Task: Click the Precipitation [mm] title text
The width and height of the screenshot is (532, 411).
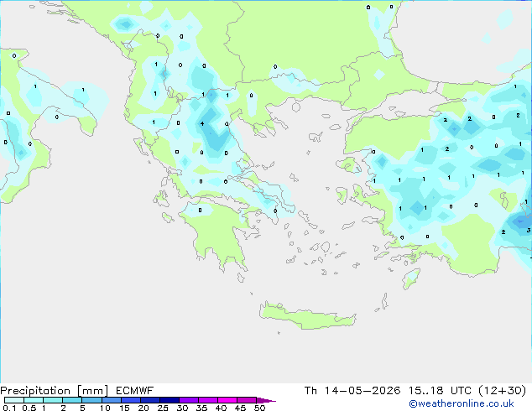Action: [x=54, y=391]
